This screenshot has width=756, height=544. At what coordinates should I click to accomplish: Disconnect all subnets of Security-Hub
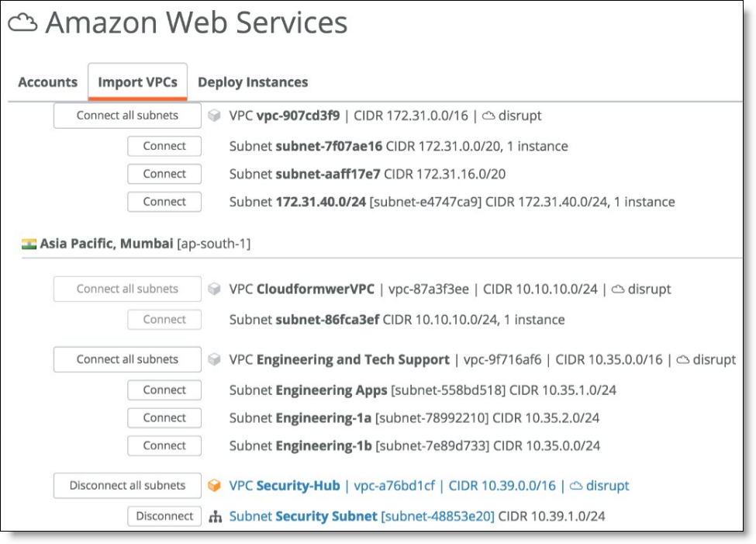tap(127, 485)
